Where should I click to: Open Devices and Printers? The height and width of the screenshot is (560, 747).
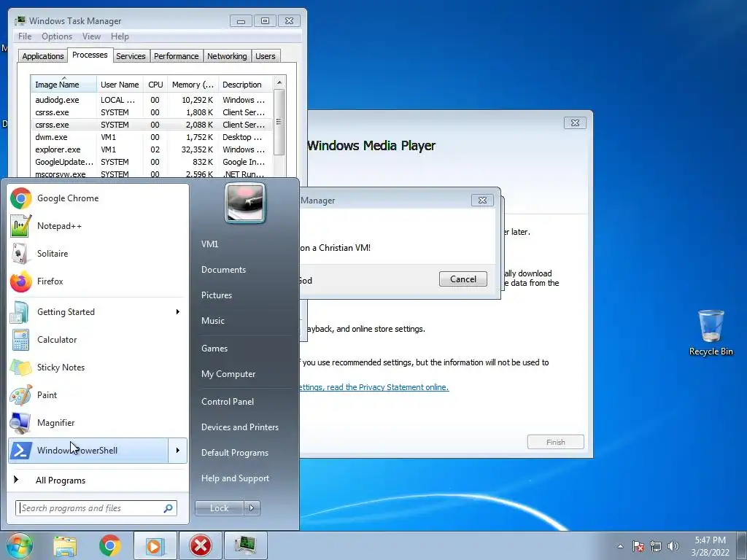(x=239, y=427)
